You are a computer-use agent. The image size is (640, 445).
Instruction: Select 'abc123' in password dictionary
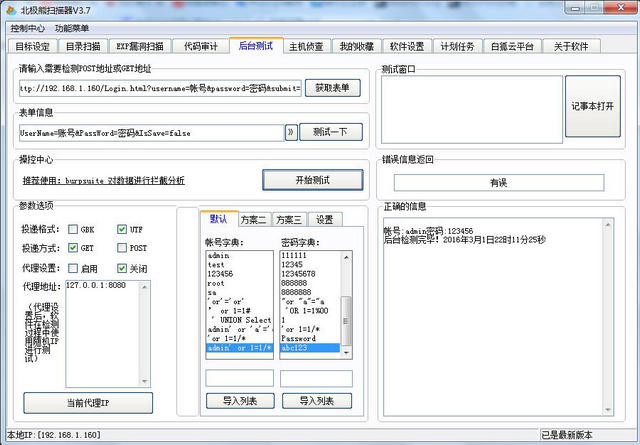(x=310, y=348)
